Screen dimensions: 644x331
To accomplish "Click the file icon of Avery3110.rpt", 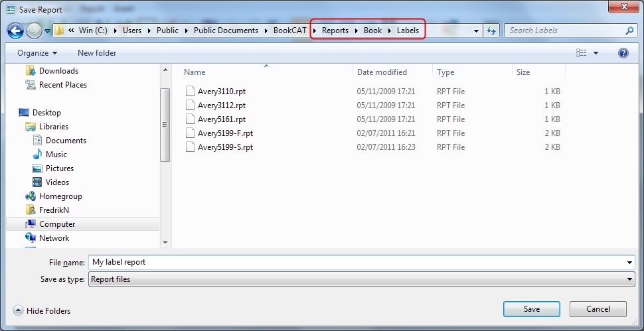I will point(190,92).
